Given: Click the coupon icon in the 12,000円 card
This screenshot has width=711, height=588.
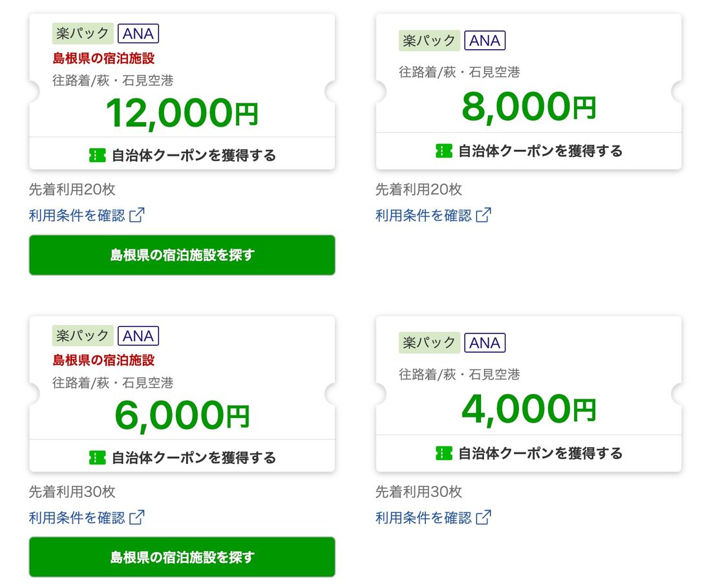Looking at the screenshot, I should 98,155.
